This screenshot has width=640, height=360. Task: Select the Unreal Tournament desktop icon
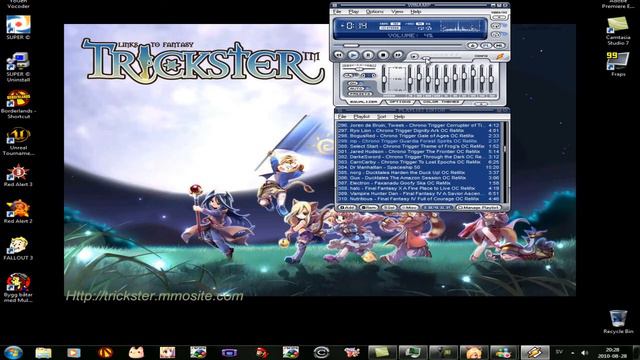[18, 142]
